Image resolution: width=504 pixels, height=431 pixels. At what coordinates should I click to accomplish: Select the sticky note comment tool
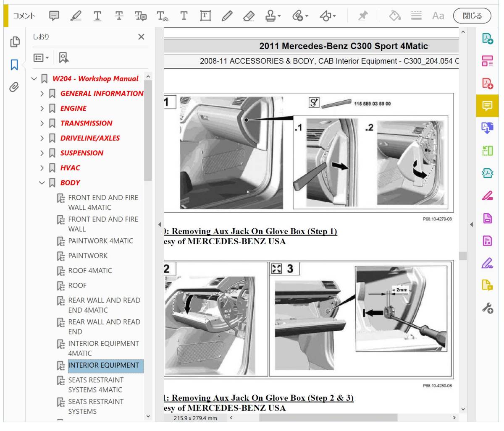(54, 16)
